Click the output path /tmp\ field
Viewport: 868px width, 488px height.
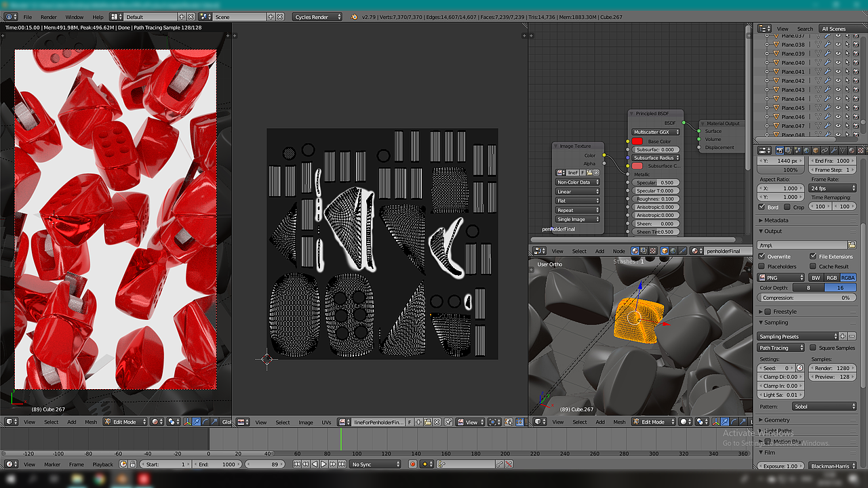(x=803, y=245)
